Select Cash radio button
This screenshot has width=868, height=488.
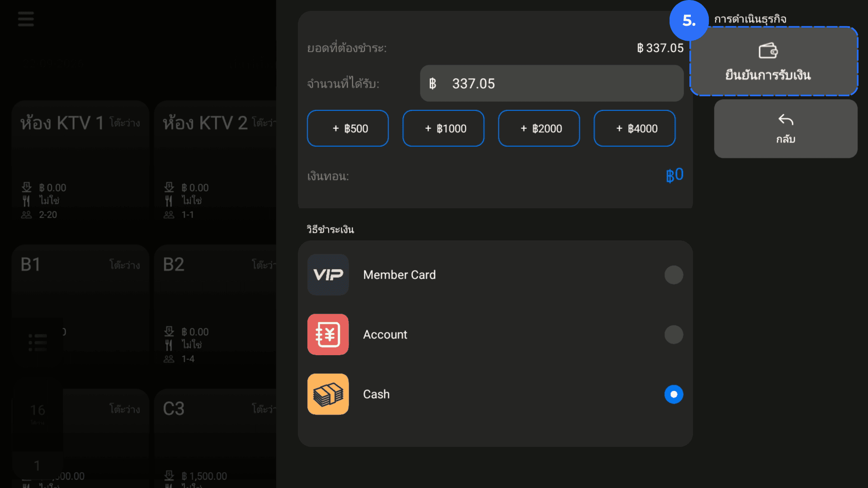click(674, 394)
